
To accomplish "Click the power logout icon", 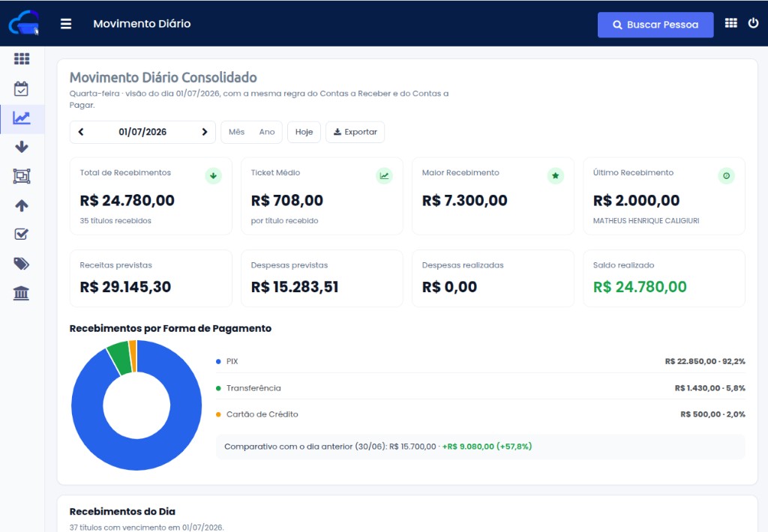I will [x=753, y=23].
